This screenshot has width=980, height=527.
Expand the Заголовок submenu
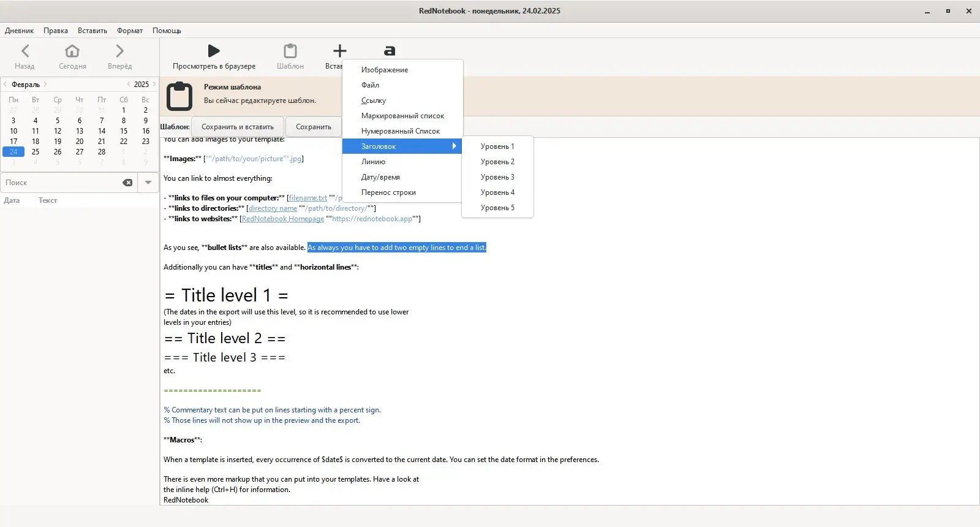(402, 146)
